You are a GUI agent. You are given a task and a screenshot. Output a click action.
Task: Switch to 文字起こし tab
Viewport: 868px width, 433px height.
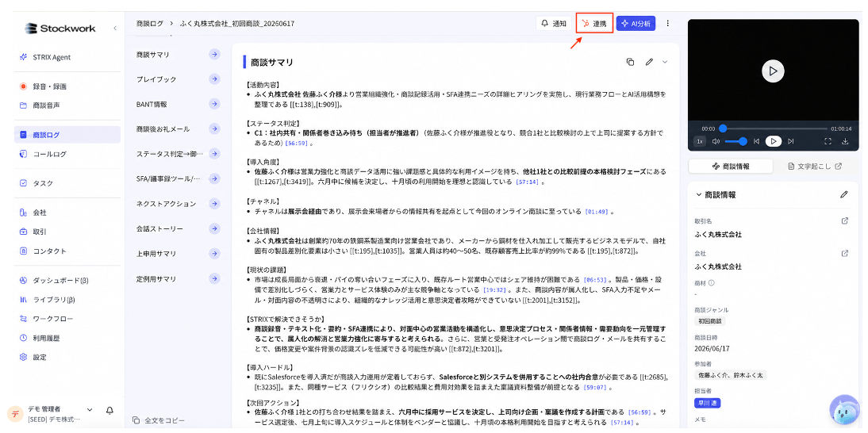click(x=815, y=166)
